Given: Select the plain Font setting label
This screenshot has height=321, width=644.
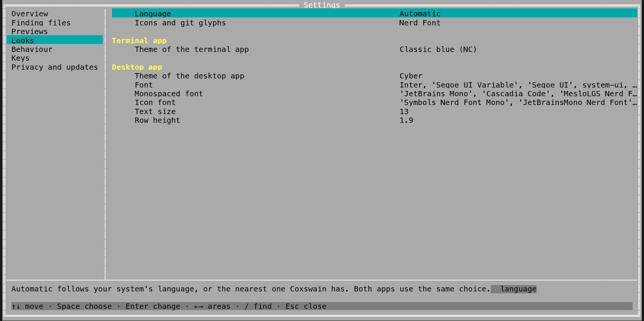Looking at the screenshot, I should pyautogui.click(x=144, y=85).
